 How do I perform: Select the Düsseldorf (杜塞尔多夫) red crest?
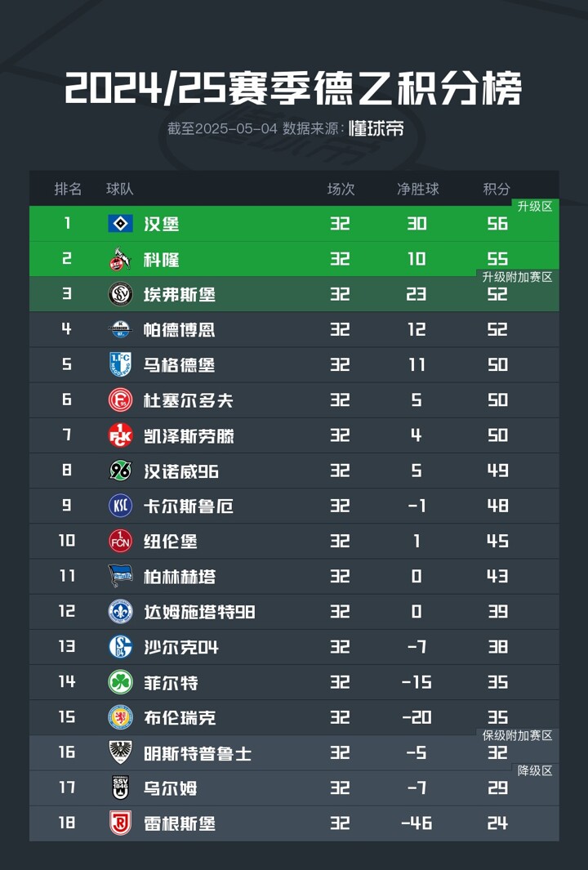(x=120, y=400)
